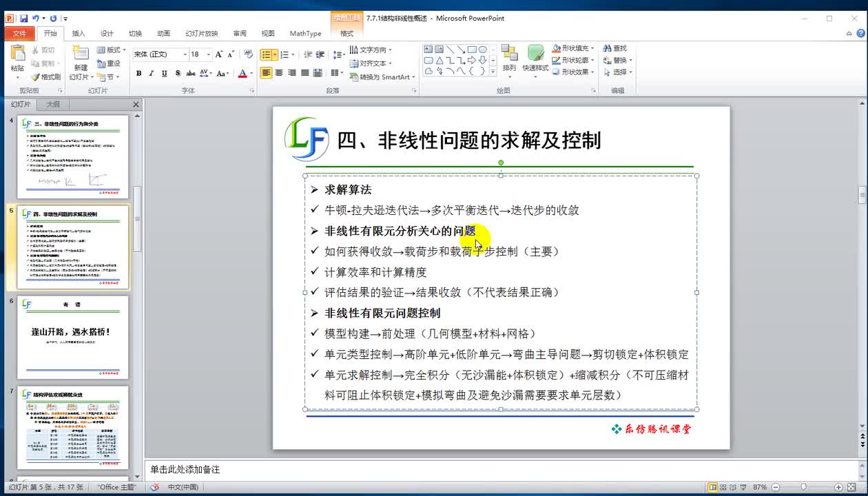The height and width of the screenshot is (496, 868).
Task: Switch to Design (设计) tab
Action: [107, 33]
